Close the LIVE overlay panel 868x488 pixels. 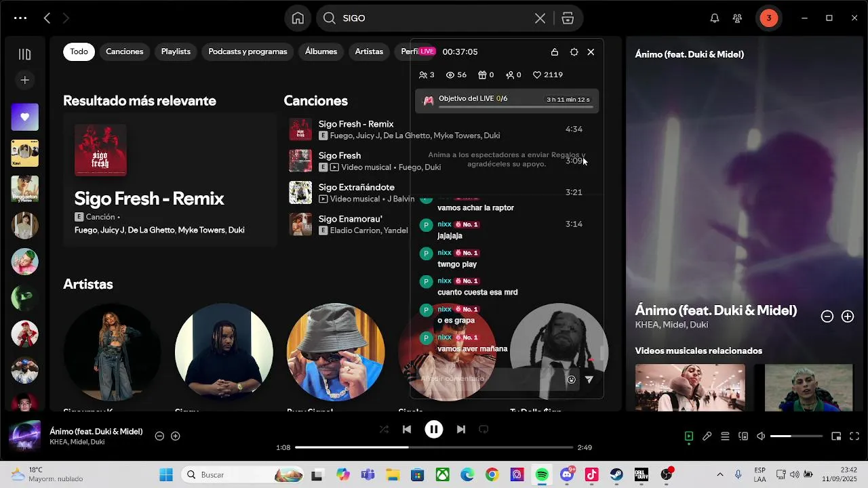(x=591, y=52)
